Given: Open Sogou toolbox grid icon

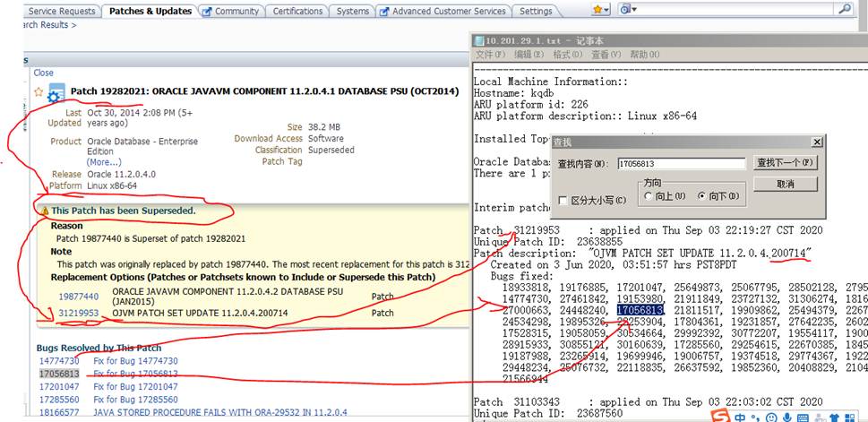Looking at the screenshot, I should coord(850,418).
